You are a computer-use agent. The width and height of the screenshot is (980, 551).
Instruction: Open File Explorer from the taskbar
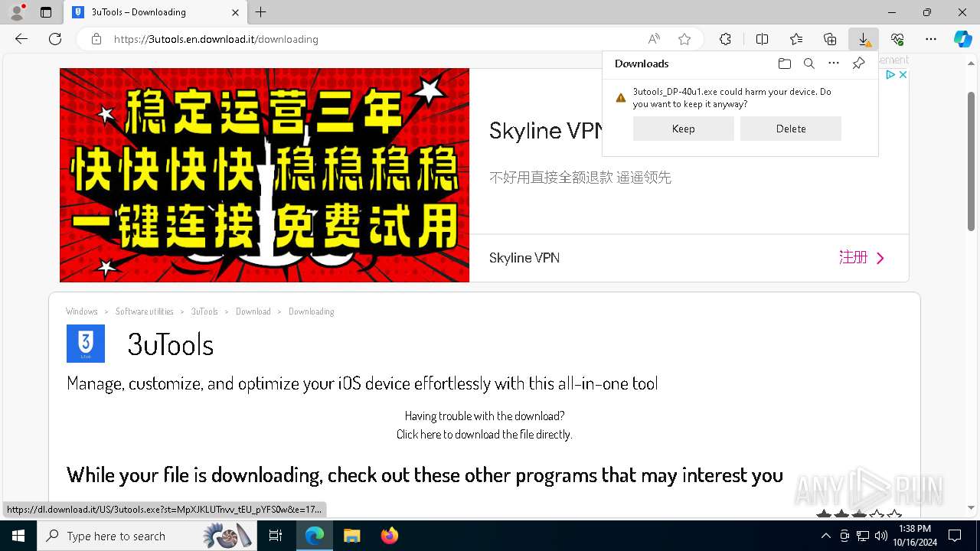351,536
